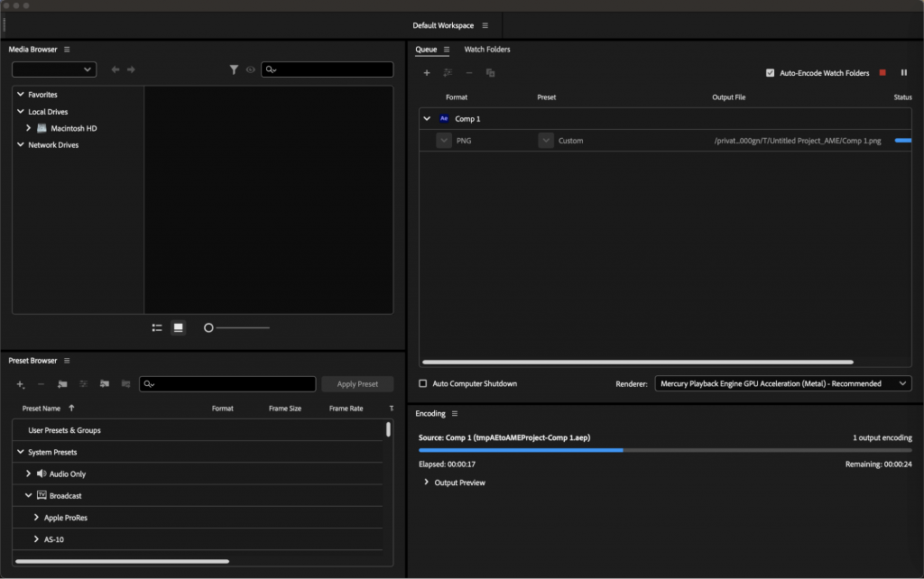
Task: Expand the Broadcast presets group
Action: [x=29, y=495]
